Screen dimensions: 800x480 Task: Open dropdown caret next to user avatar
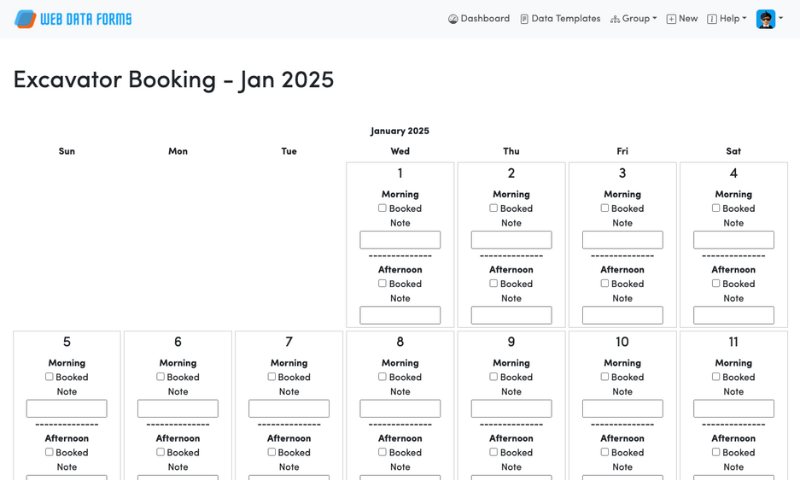780,19
